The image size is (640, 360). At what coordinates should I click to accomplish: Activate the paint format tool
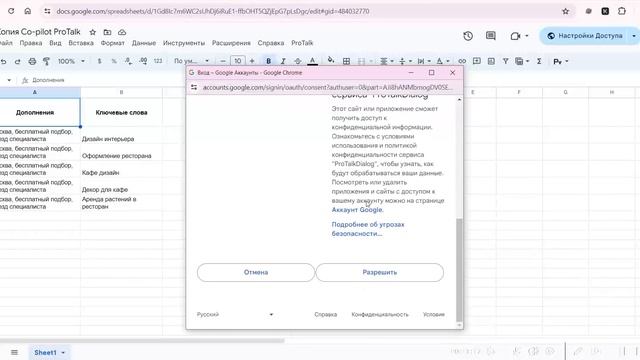(46, 61)
